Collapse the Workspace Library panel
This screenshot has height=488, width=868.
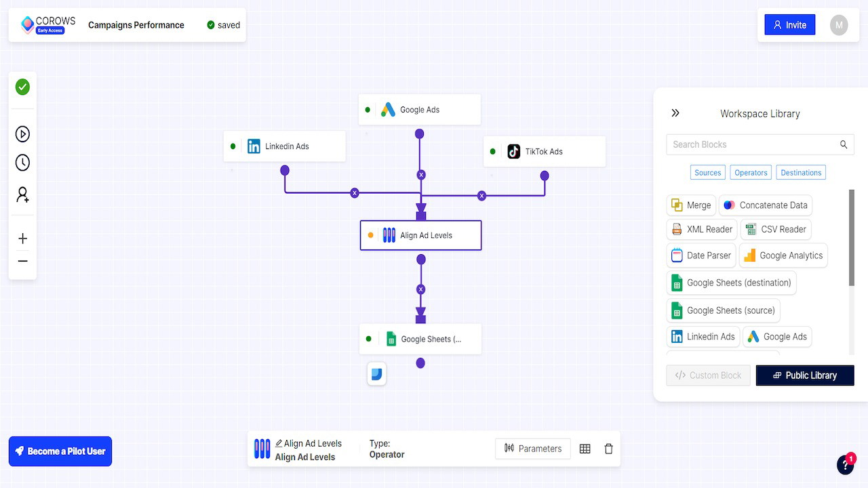coord(675,113)
